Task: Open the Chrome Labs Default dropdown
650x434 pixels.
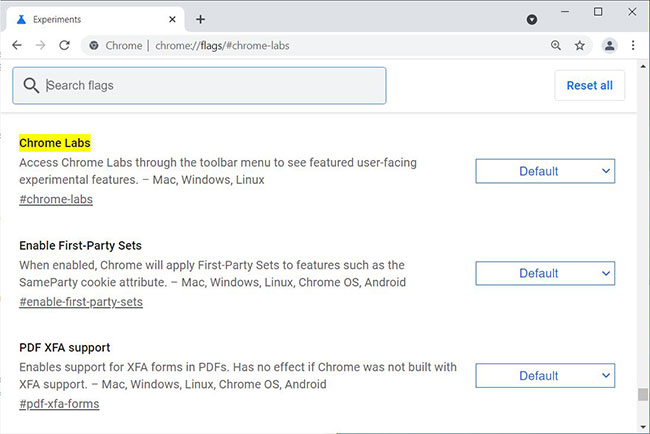Action: [545, 171]
